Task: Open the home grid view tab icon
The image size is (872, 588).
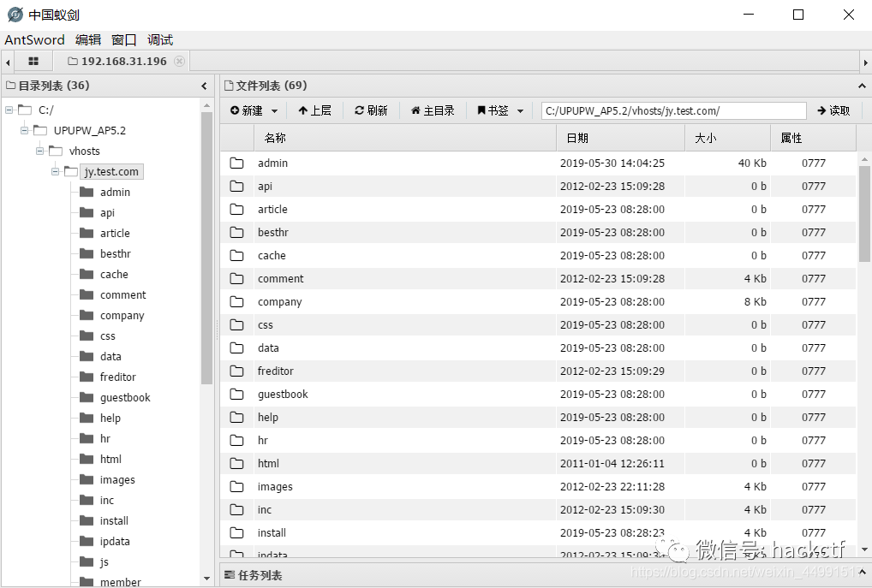Action: (33, 61)
